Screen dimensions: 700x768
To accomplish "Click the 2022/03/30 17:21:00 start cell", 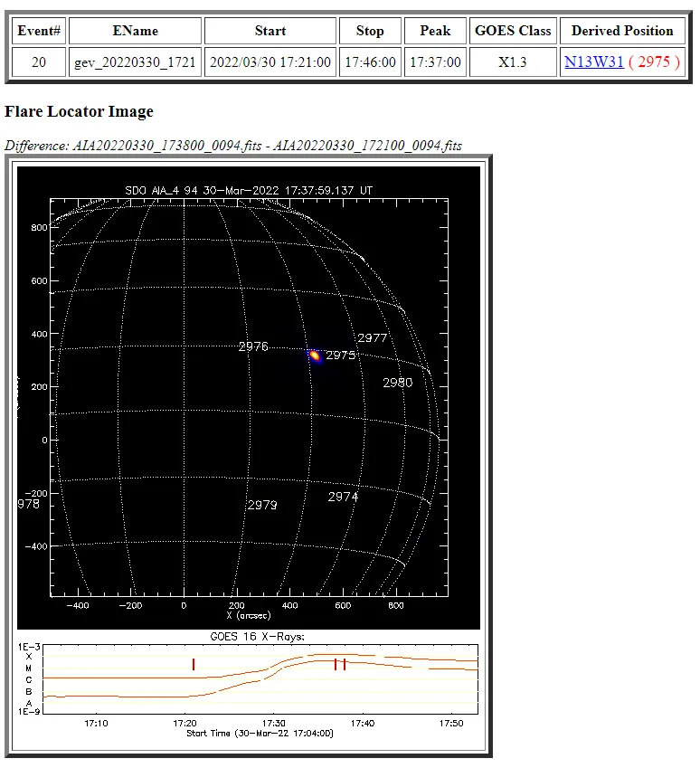I will tap(270, 62).
